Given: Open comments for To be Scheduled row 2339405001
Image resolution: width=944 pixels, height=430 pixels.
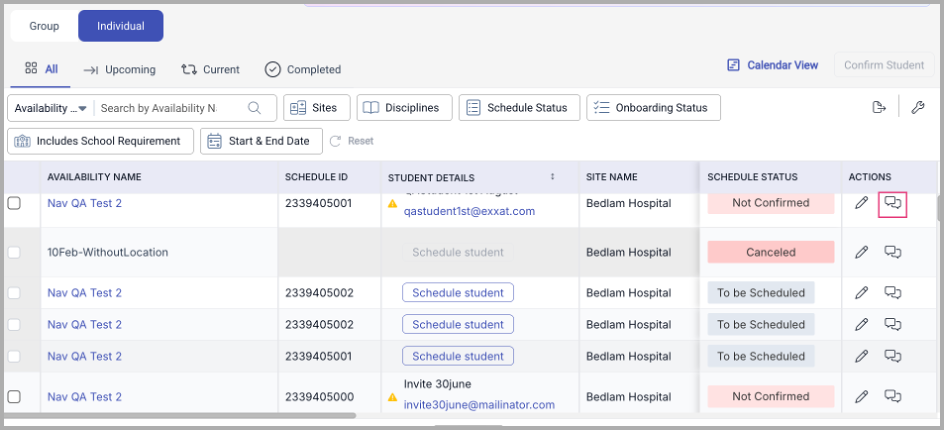Looking at the screenshot, I should pos(893,356).
